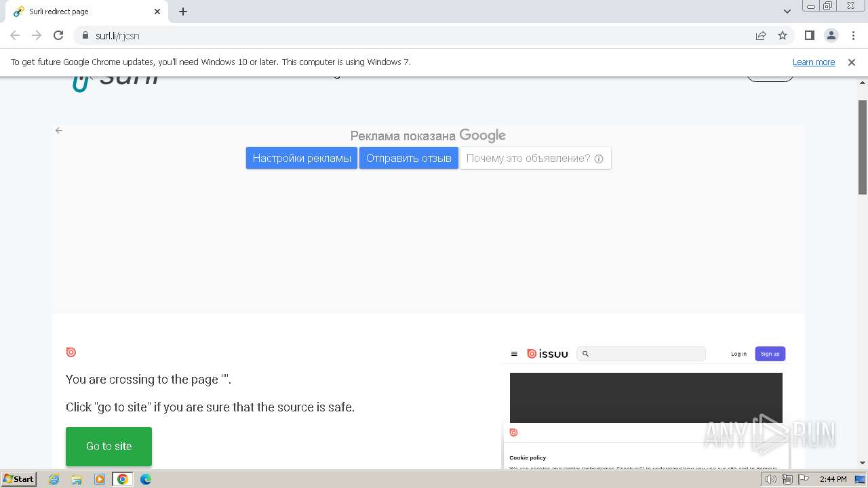Click Отправить отзыв feedback button
The width and height of the screenshot is (868, 488).
tap(409, 158)
